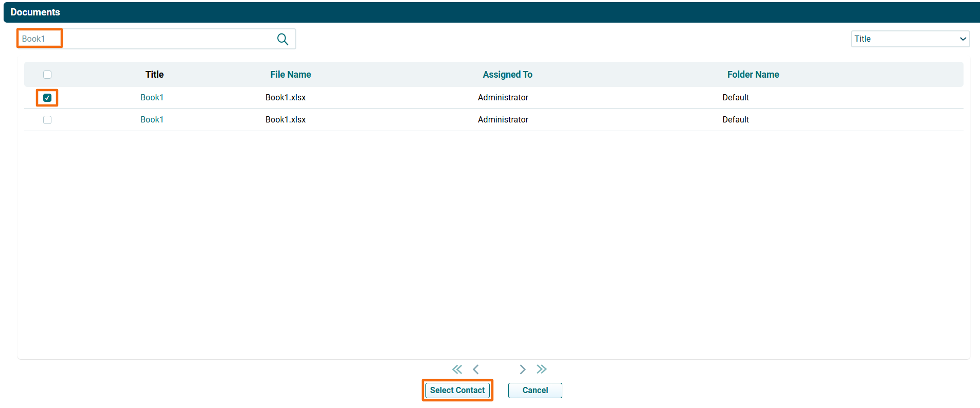
Task: Click Administrator in the first row
Action: pyautogui.click(x=503, y=98)
